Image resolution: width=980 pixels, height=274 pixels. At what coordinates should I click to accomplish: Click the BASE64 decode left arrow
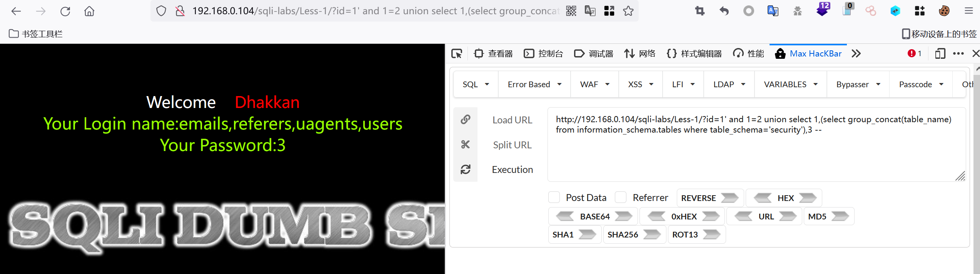tap(565, 216)
